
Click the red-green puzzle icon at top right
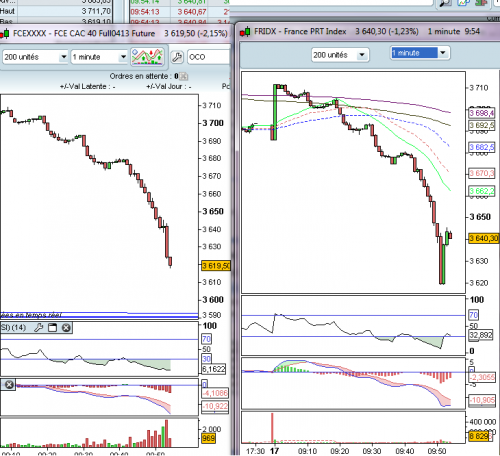pyautogui.click(x=481, y=3)
